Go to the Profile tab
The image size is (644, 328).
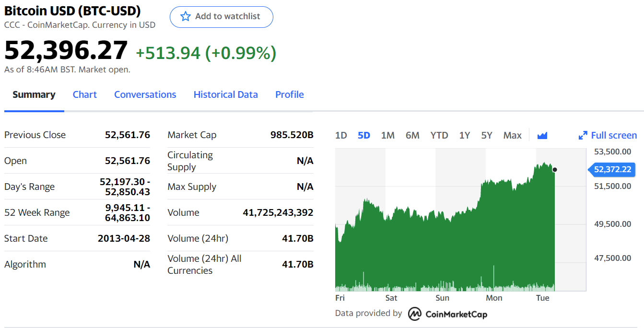(x=290, y=94)
